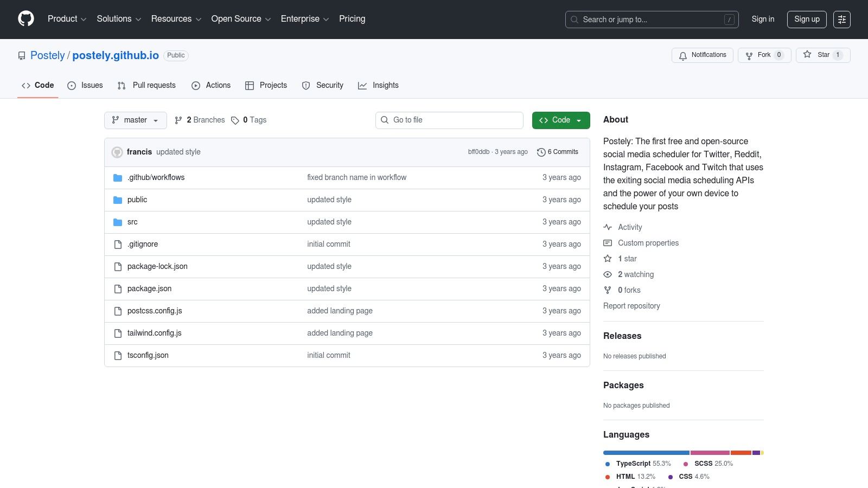Open the 'initial commit' message for tsconfig.json

pyautogui.click(x=329, y=355)
